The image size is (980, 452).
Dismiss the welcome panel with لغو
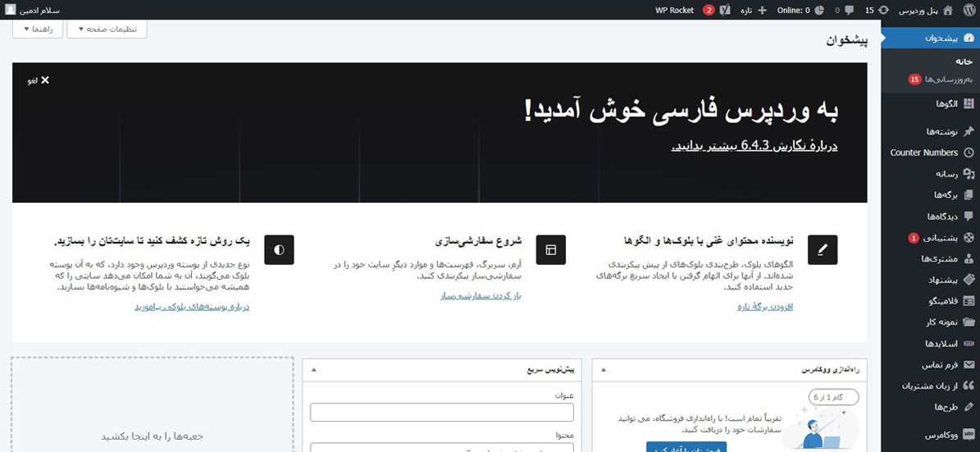tap(38, 80)
